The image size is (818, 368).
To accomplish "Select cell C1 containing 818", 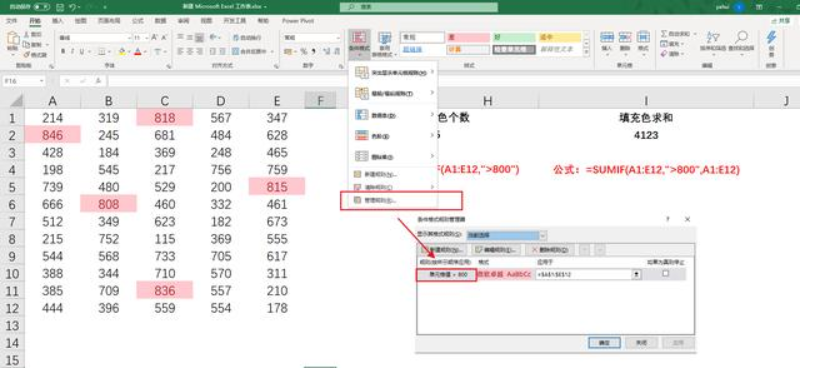I will [x=165, y=118].
